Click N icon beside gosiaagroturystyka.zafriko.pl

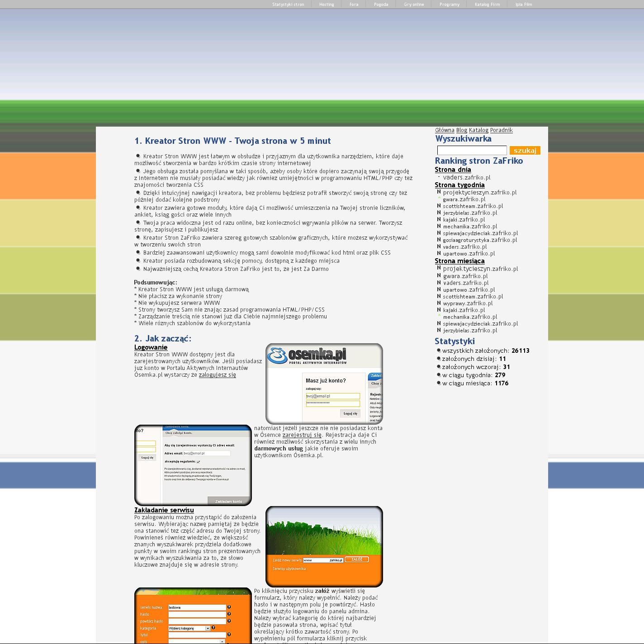click(x=439, y=240)
